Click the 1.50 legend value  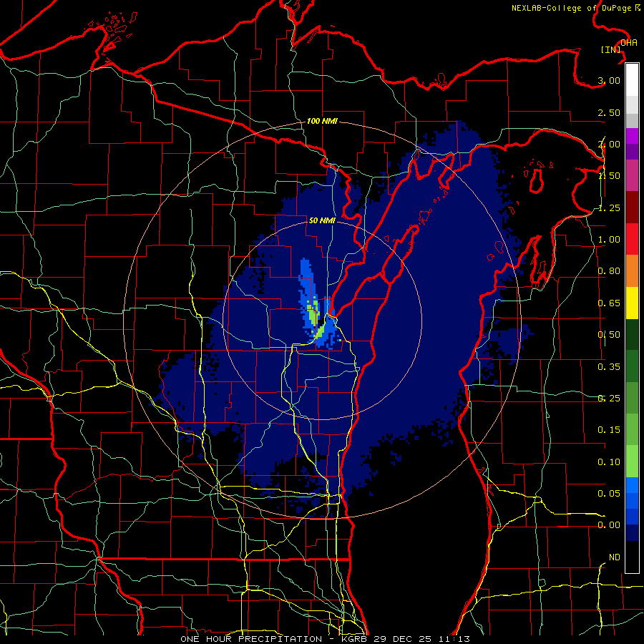point(609,175)
